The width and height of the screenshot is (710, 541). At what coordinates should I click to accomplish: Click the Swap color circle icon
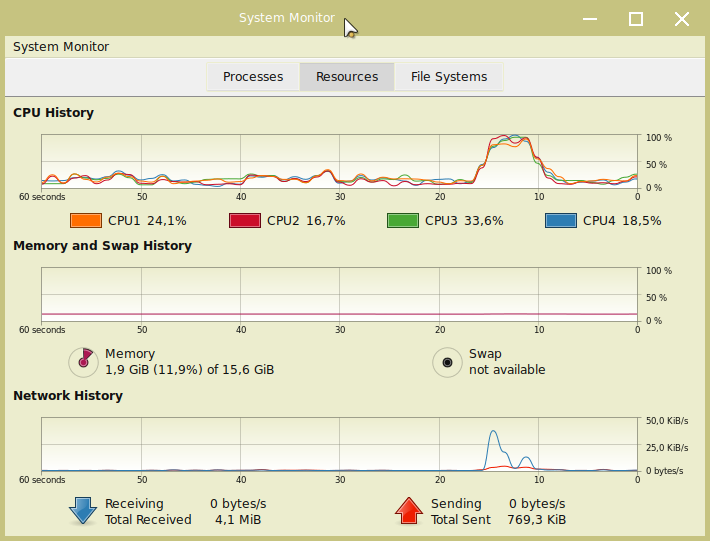point(447,362)
